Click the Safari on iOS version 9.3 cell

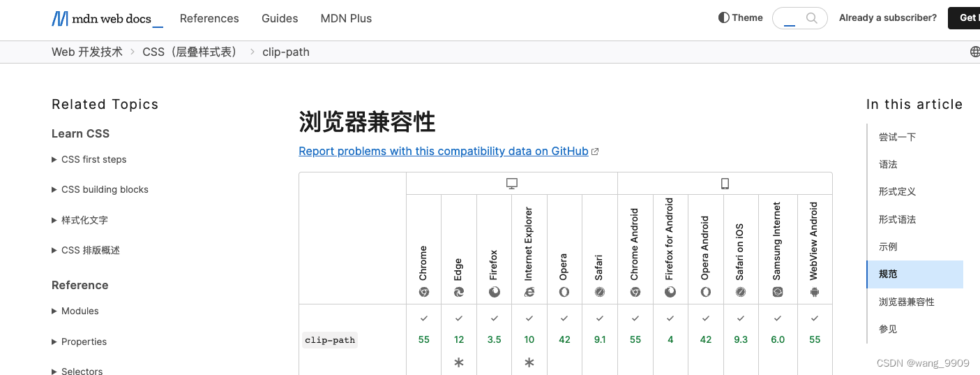(x=741, y=339)
